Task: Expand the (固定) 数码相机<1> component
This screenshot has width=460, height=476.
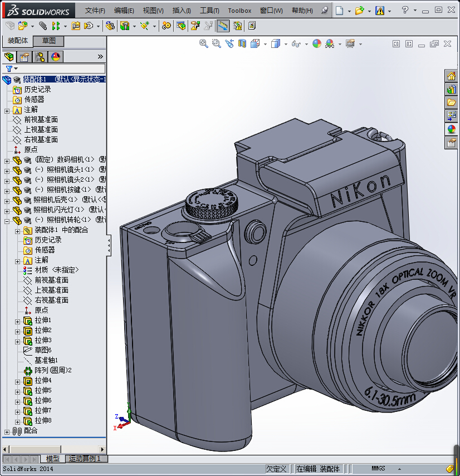Action: (7, 161)
